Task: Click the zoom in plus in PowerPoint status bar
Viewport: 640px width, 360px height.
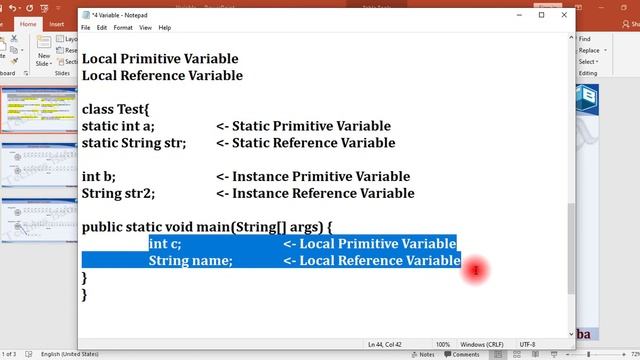Action: (624, 354)
